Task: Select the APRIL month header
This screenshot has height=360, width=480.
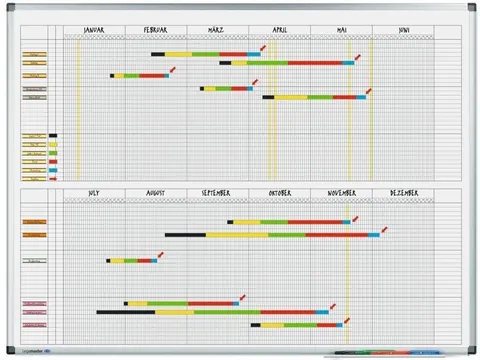Action: click(279, 30)
